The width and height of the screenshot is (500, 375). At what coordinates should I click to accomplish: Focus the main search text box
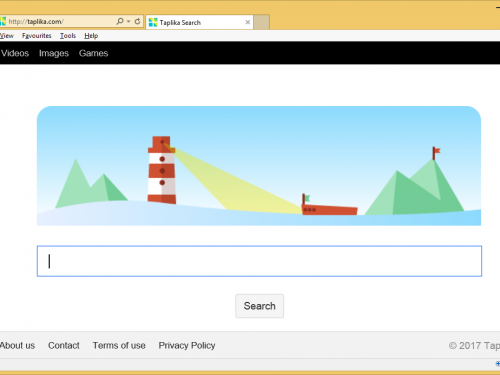(259, 261)
